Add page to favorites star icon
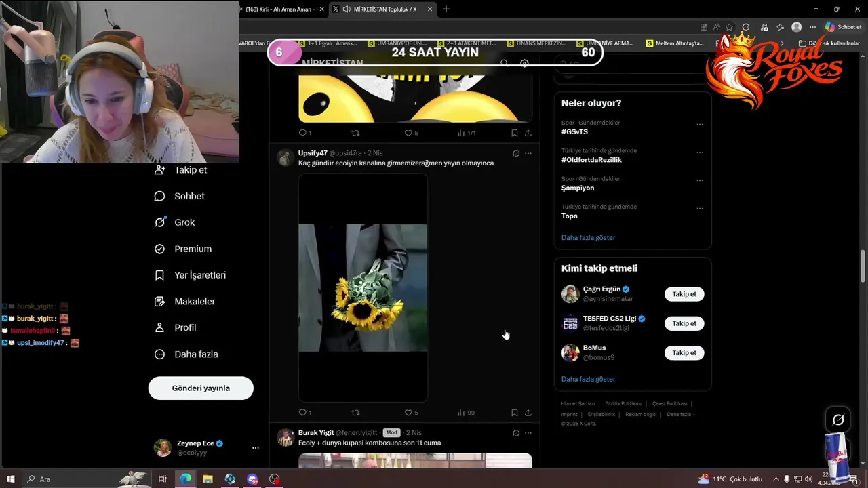The height and width of the screenshot is (488, 868). pos(730,27)
